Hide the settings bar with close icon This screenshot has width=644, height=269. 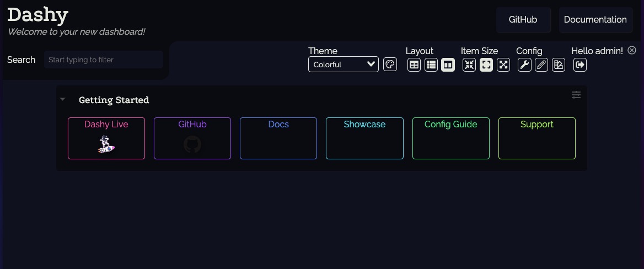pos(632,50)
